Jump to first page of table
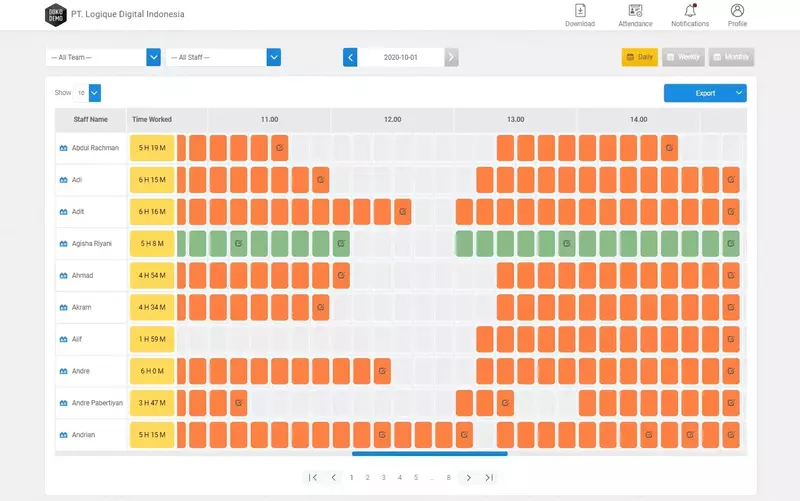Image resolution: width=800 pixels, height=501 pixels. coord(313,478)
